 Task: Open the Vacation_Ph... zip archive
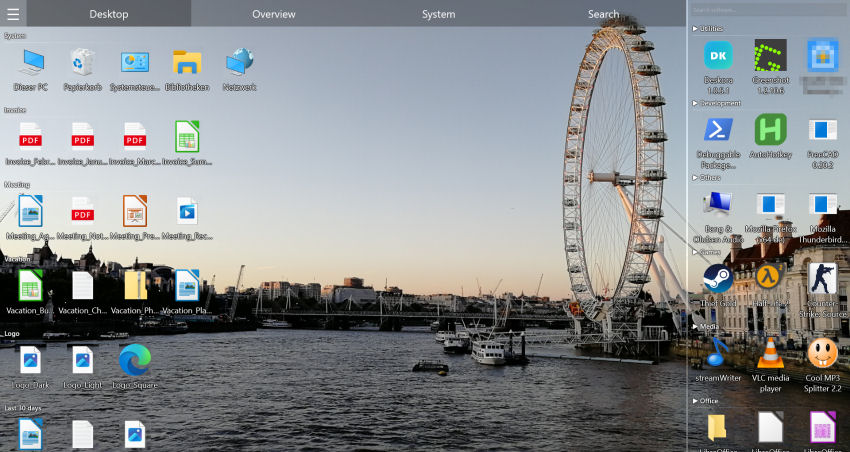pos(134,293)
